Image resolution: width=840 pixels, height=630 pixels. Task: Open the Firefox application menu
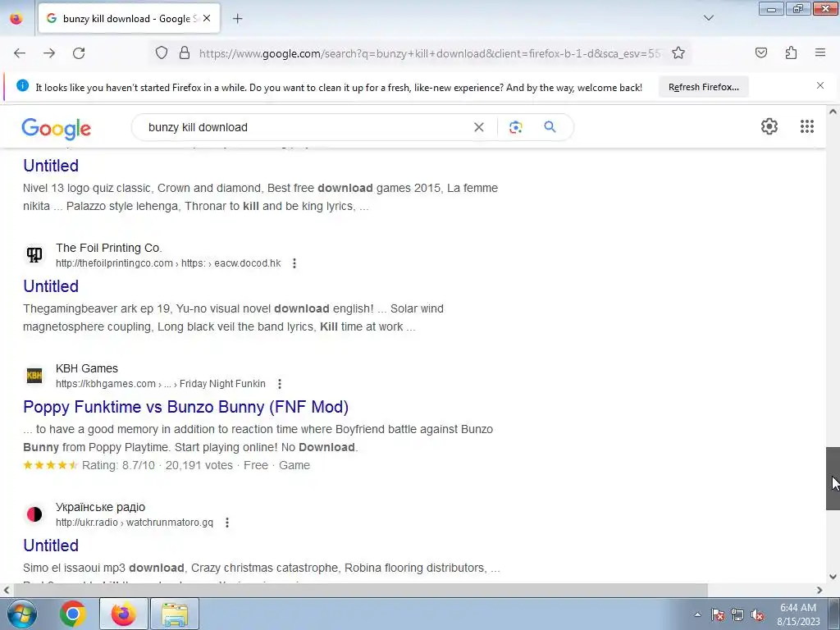pyautogui.click(x=820, y=53)
